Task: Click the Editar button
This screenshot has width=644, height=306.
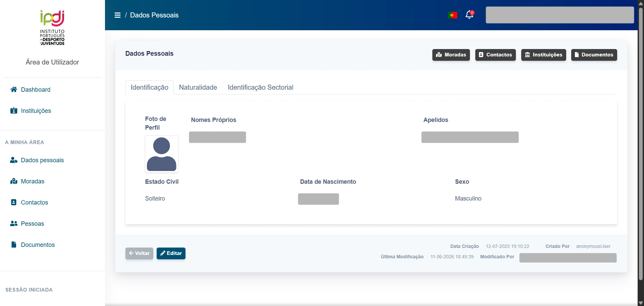Action: (171, 253)
